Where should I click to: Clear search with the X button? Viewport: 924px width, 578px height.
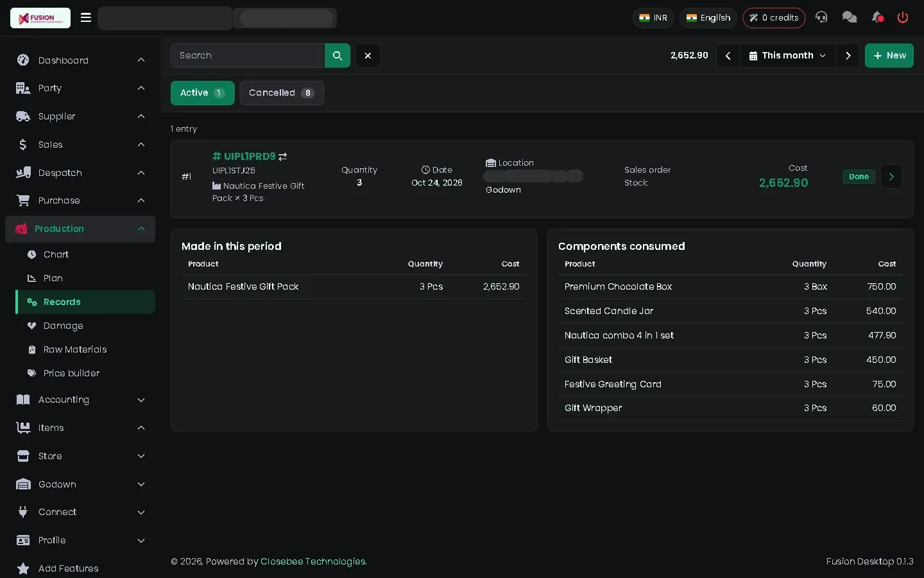coord(368,56)
